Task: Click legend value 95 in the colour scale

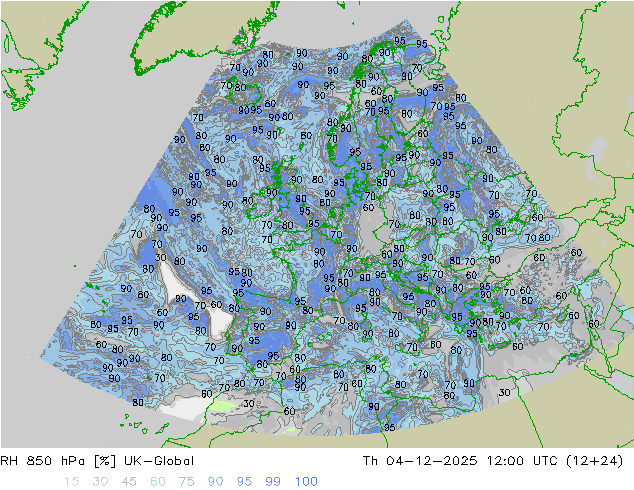Action: click(244, 482)
